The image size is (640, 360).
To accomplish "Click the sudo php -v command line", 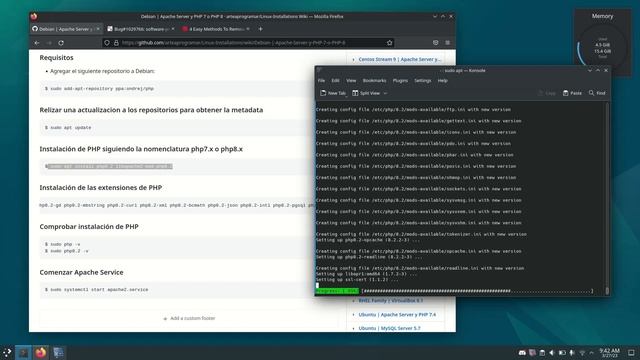I will tap(63, 244).
